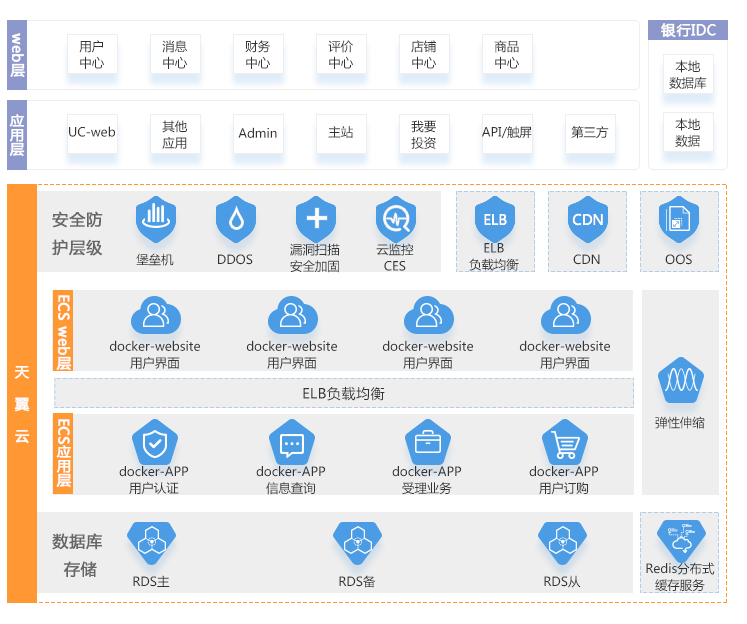Select the docker-APP 信息查询 chat icon
The width and height of the screenshot is (747, 624).
[x=292, y=443]
